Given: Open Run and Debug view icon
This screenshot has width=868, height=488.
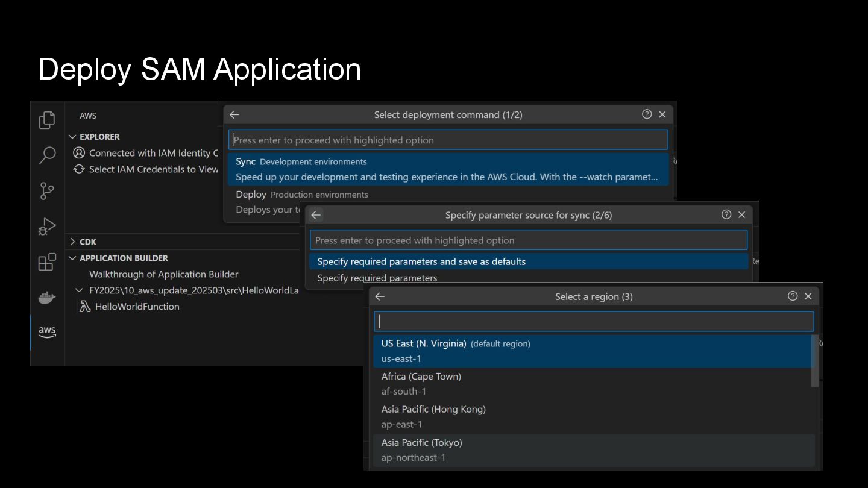Looking at the screenshot, I should click(x=47, y=227).
